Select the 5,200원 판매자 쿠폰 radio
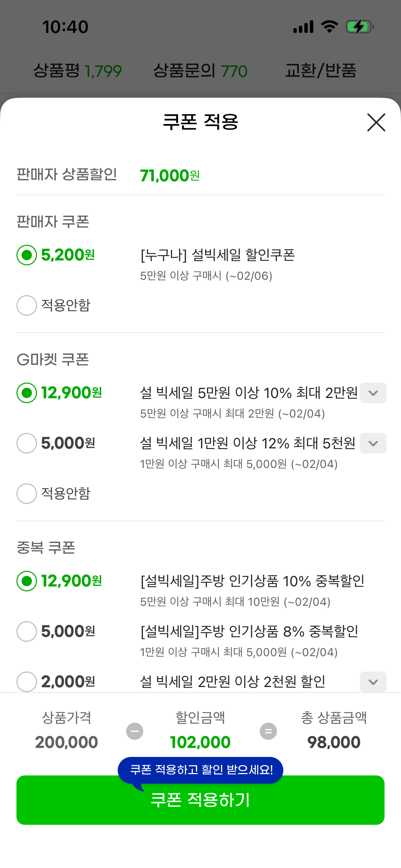The width and height of the screenshot is (401, 868). coord(27,255)
